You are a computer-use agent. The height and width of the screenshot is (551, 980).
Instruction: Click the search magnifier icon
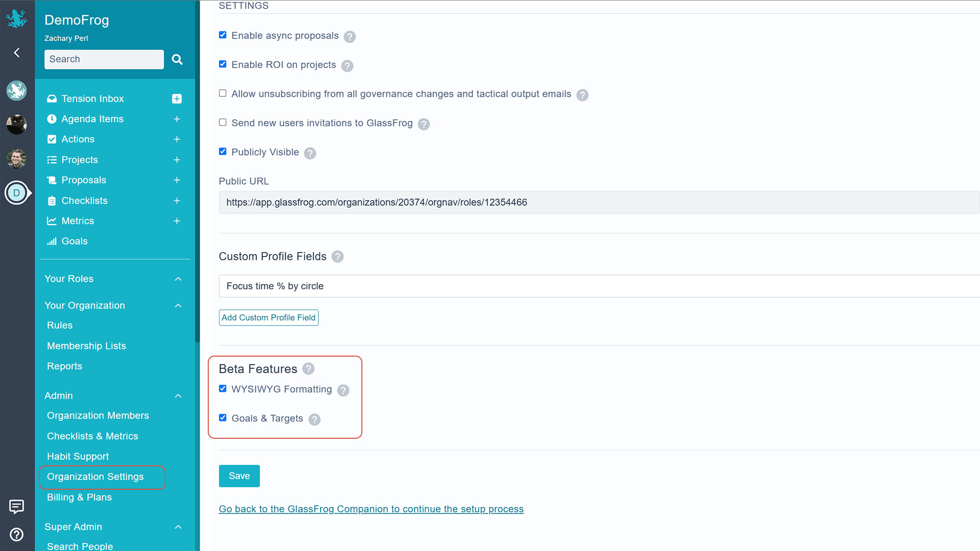click(x=177, y=59)
